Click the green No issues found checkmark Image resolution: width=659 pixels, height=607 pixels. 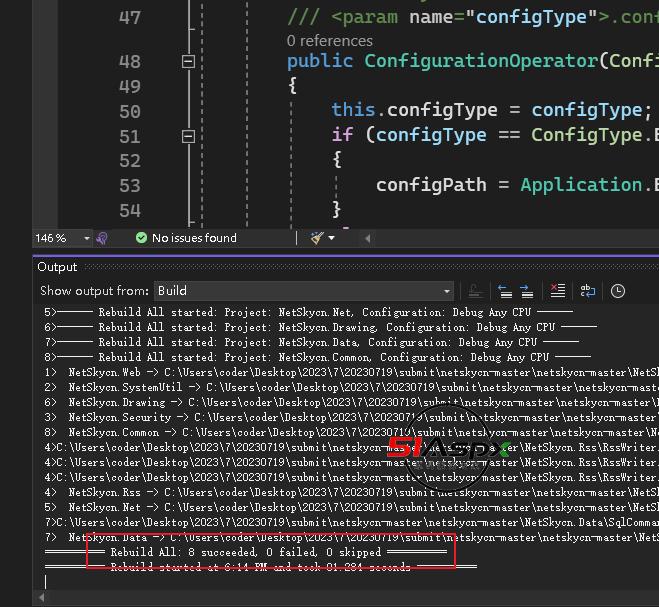tap(141, 238)
